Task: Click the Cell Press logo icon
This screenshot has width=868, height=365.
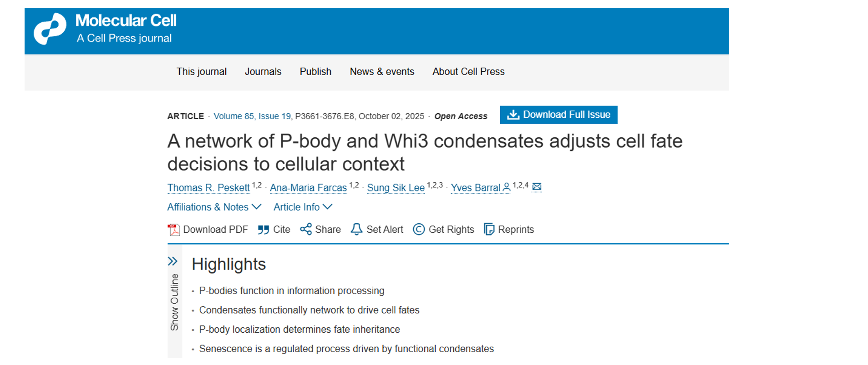Action: [x=50, y=29]
